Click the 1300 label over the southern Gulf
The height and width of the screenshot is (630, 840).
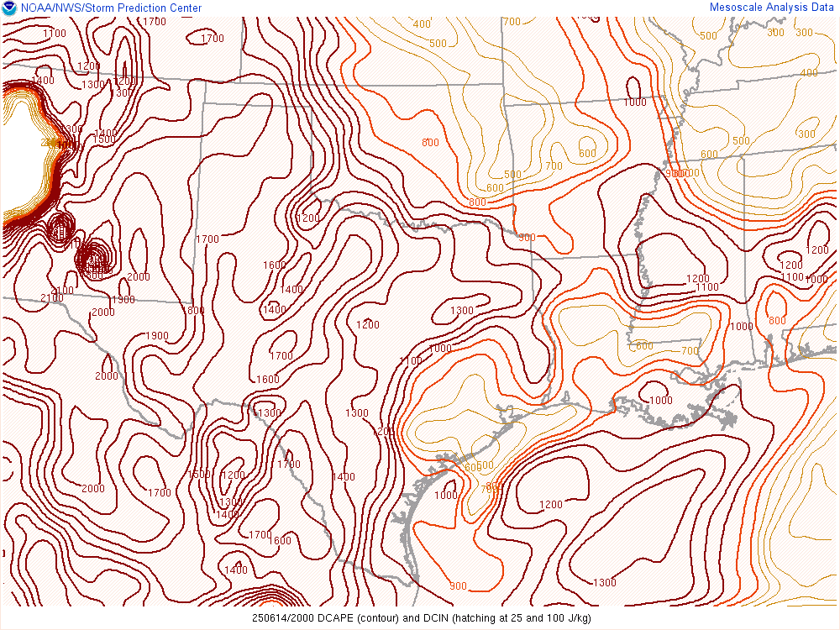[x=604, y=583]
